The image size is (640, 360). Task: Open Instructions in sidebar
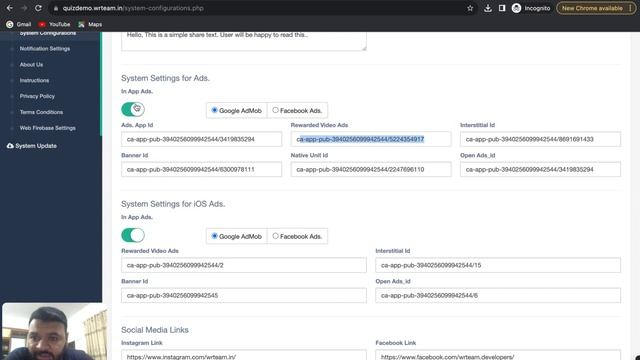click(x=34, y=80)
